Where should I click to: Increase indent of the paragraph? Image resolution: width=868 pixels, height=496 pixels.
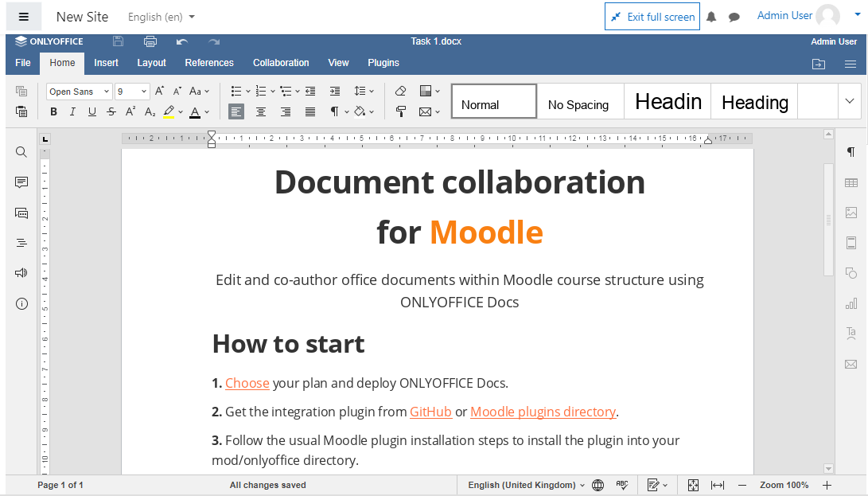click(x=335, y=92)
